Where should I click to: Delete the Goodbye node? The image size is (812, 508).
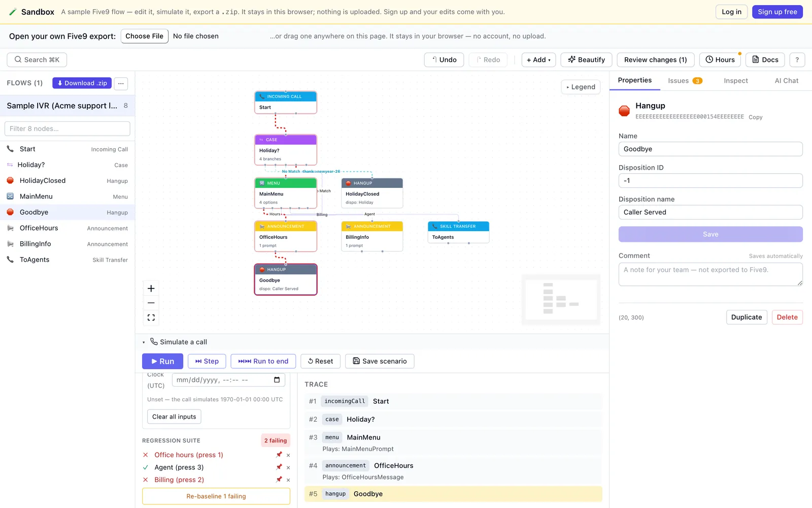787,317
